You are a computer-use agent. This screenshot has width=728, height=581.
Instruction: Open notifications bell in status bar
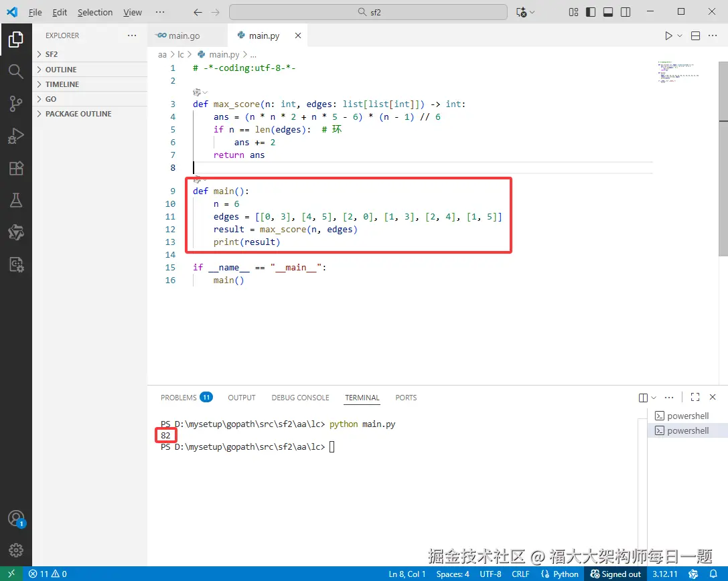tap(713, 574)
